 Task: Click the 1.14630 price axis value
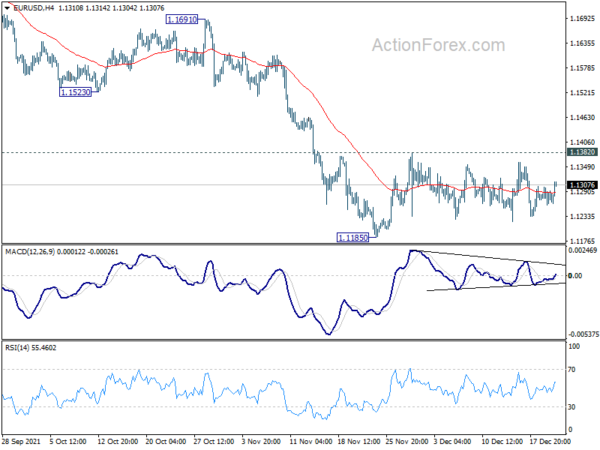click(x=582, y=117)
